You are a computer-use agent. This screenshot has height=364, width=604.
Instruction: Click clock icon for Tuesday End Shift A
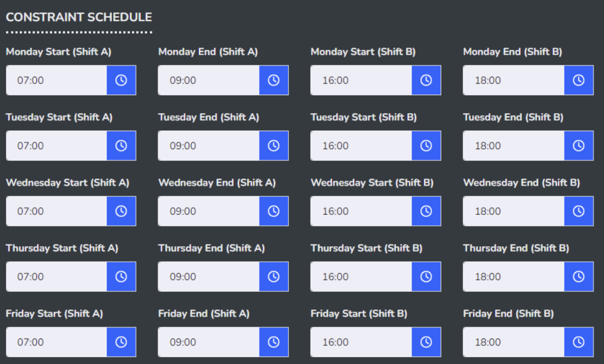pyautogui.click(x=273, y=146)
